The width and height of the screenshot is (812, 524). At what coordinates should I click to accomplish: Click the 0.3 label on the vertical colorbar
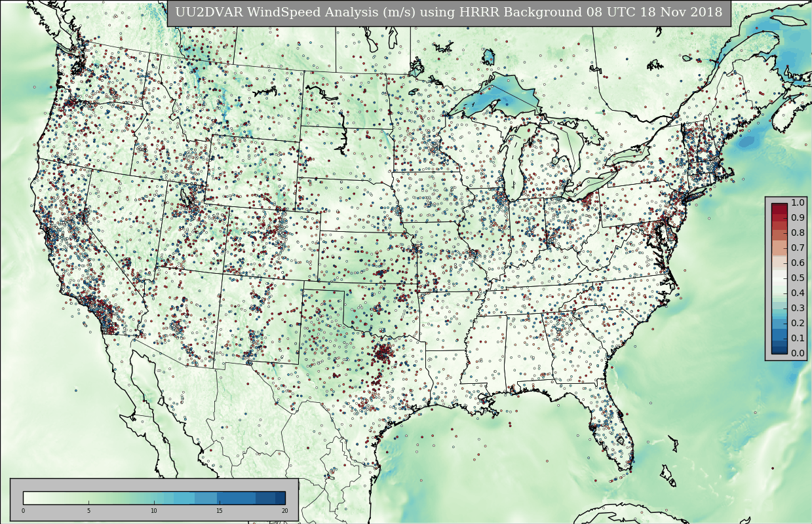[x=798, y=308]
